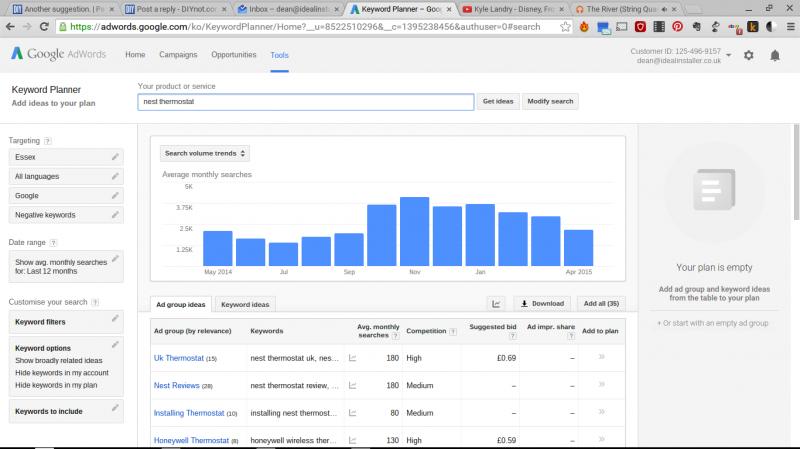This screenshot has width=800, height=449.
Task: Add Nest Reviews group to plan arrow
Action: point(600,384)
